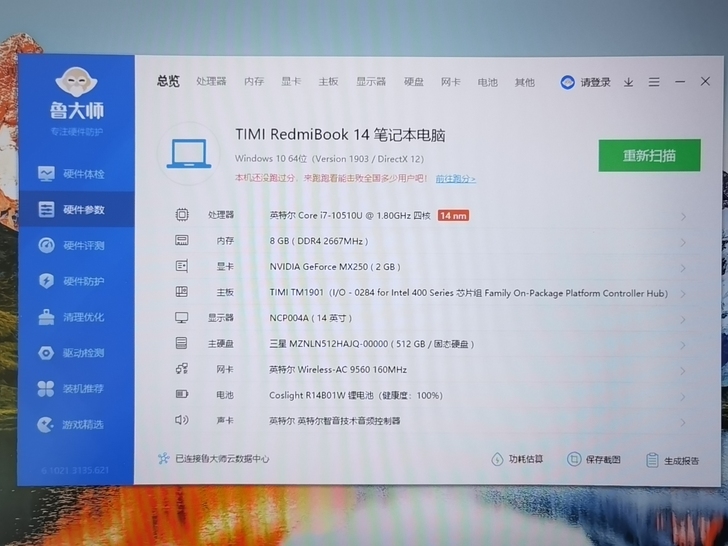
Task: Click the green 重新扫描 button
Action: [x=649, y=156]
